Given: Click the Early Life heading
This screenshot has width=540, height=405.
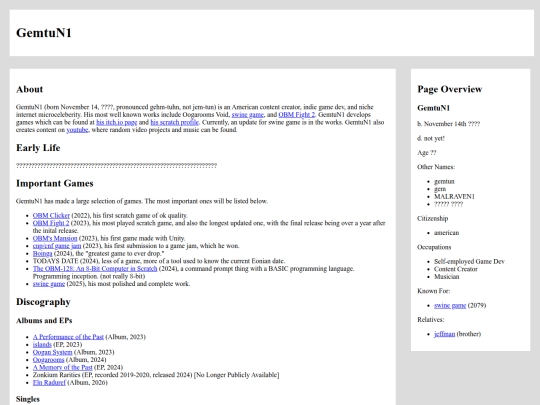Looking at the screenshot, I should (x=38, y=148).
